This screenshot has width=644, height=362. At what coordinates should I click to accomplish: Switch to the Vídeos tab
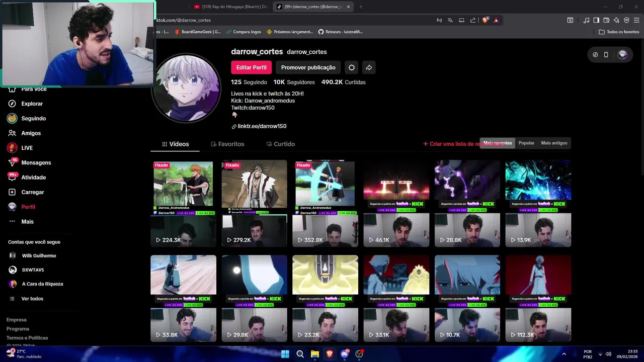coord(175,144)
